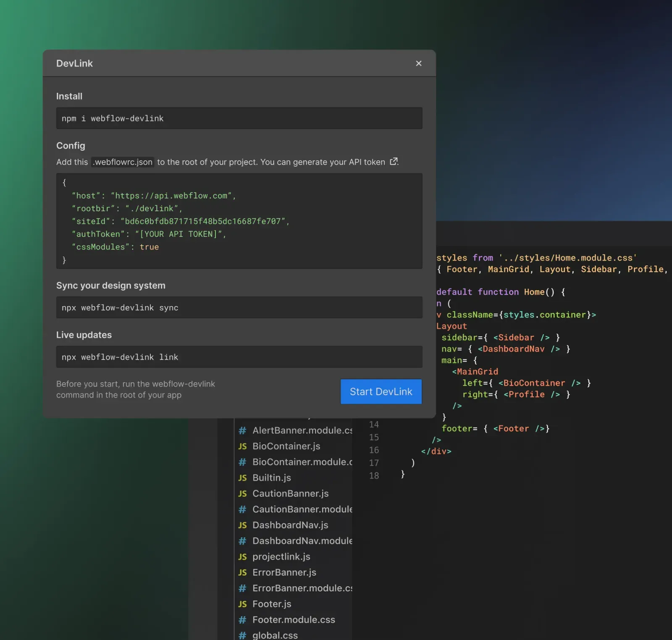This screenshot has height=640, width=672.
Task: Click the JS icon beside ErrorBanner.js
Action: coord(242,572)
